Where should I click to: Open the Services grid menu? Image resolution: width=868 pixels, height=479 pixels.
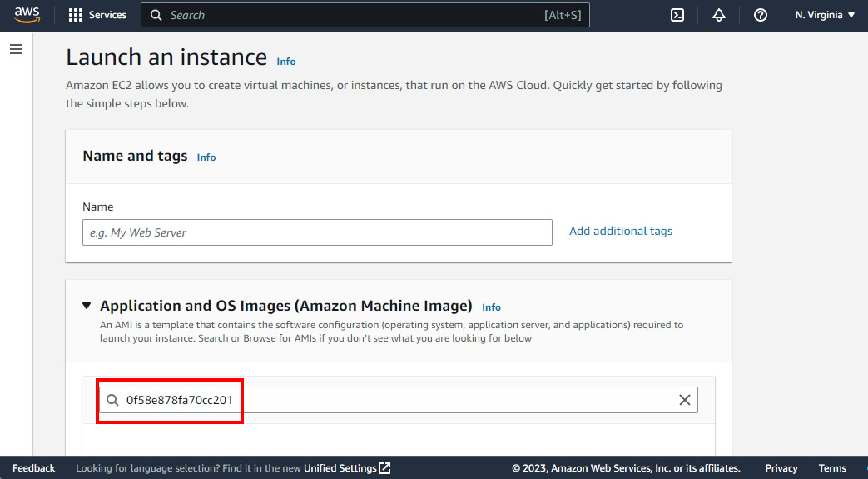coord(75,15)
